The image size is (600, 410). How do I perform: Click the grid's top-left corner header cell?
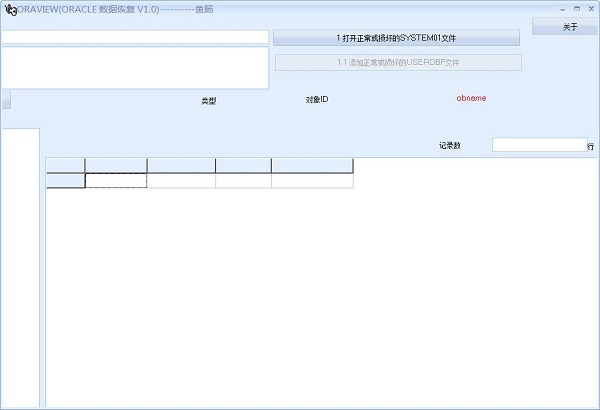65,166
